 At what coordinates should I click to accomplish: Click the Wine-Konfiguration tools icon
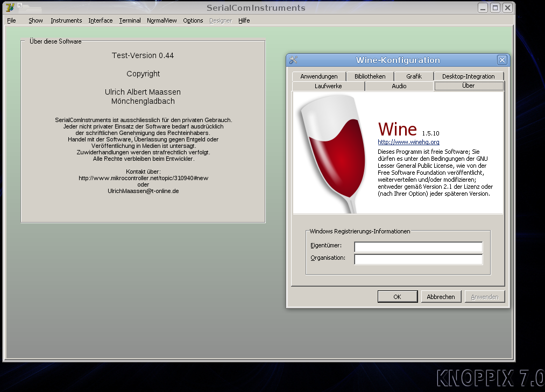pos(293,60)
